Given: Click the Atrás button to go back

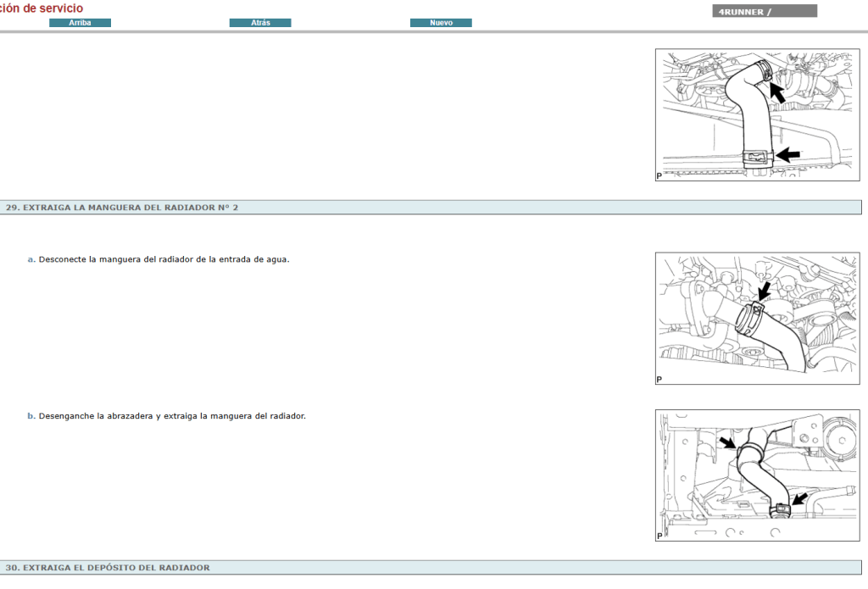Looking at the screenshot, I should click(260, 22).
